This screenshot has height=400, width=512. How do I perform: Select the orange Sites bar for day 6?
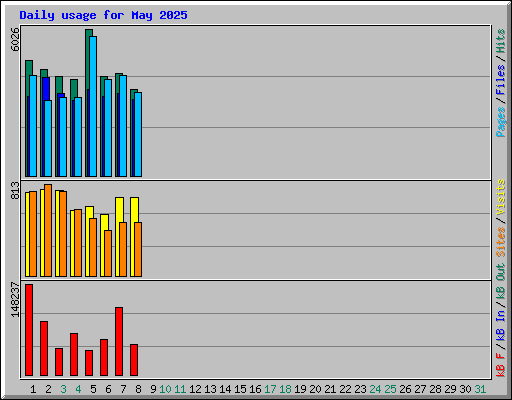[108, 253]
